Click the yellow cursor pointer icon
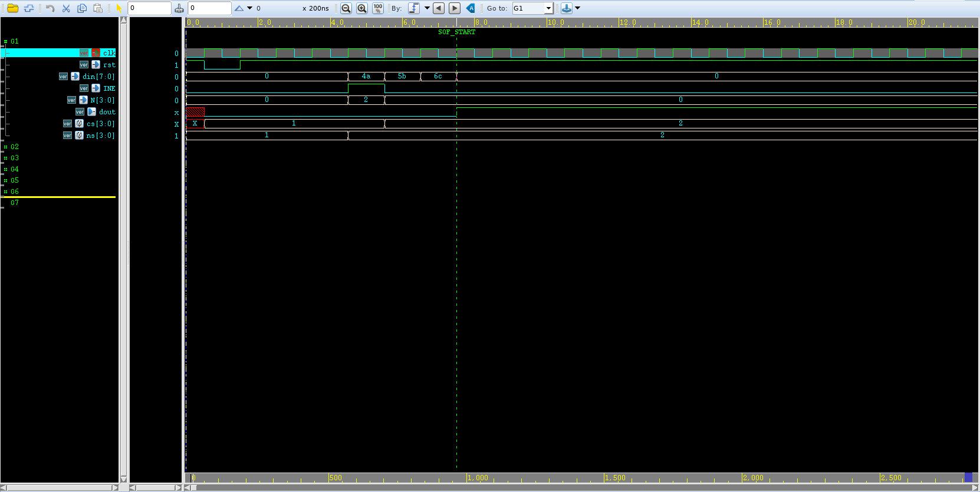 click(119, 8)
